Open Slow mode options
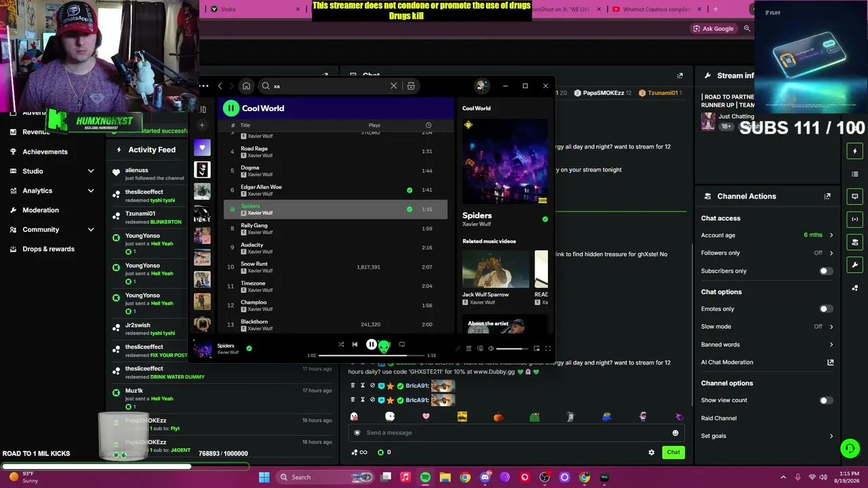 pyautogui.click(x=767, y=327)
